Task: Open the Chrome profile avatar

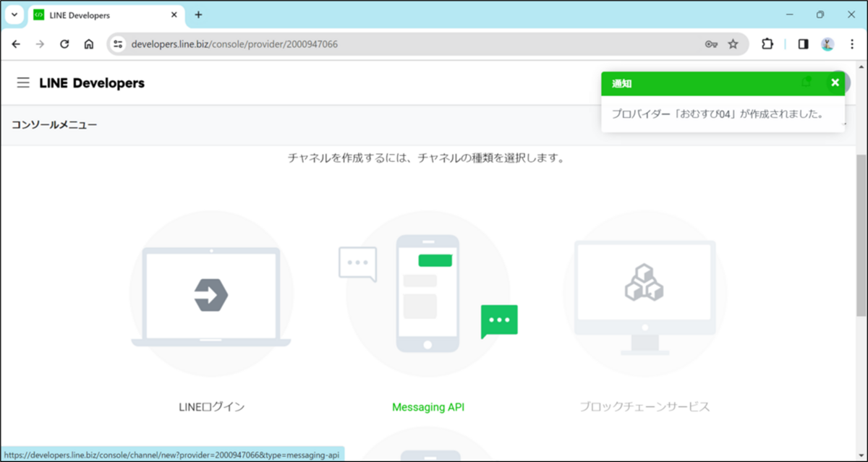Action: pyautogui.click(x=827, y=44)
